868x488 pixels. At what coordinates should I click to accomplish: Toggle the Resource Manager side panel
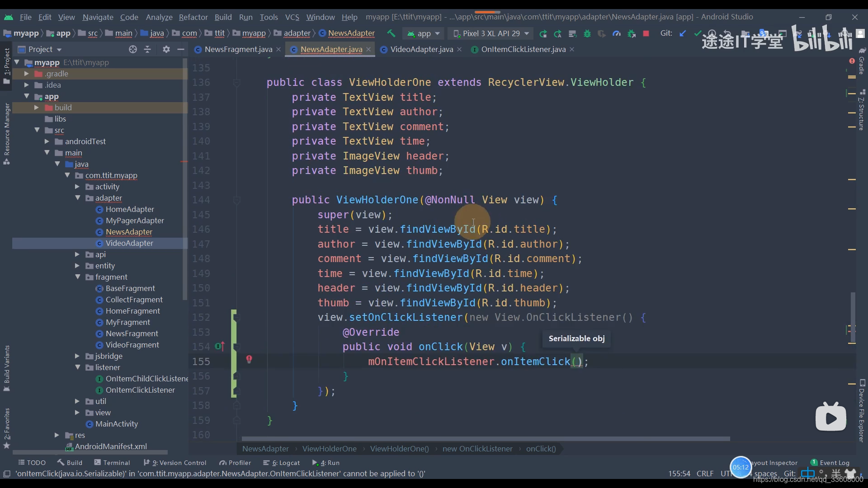tap(6, 133)
